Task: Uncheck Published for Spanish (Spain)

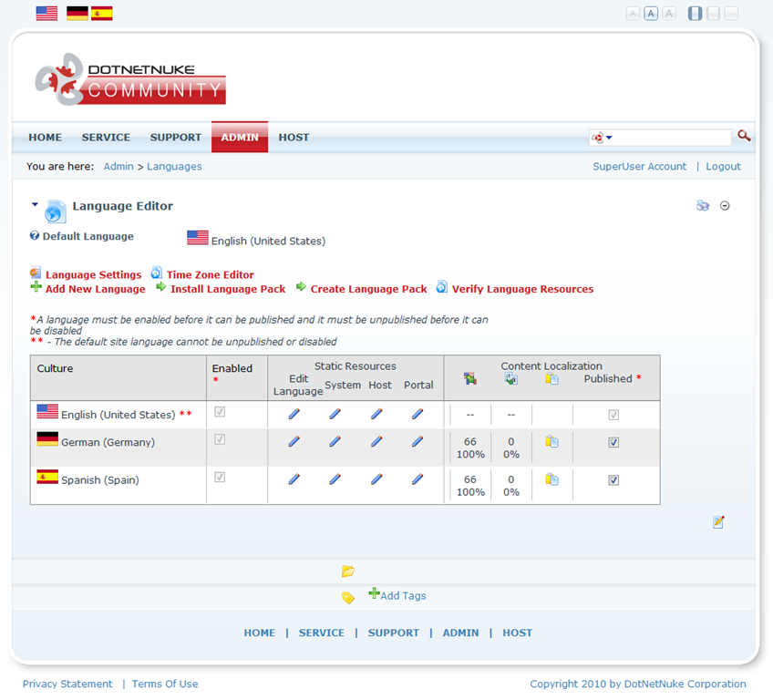Action: point(613,480)
